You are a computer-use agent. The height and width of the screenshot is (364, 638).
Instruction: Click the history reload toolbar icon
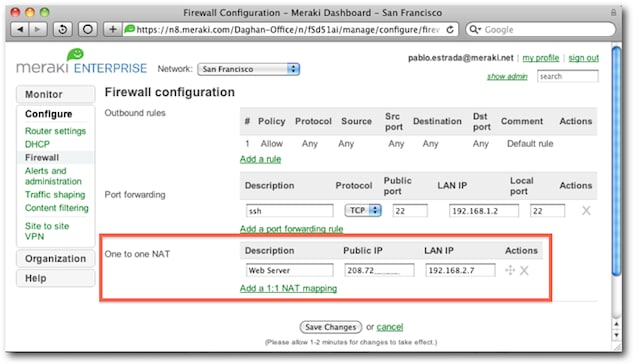coord(63,29)
